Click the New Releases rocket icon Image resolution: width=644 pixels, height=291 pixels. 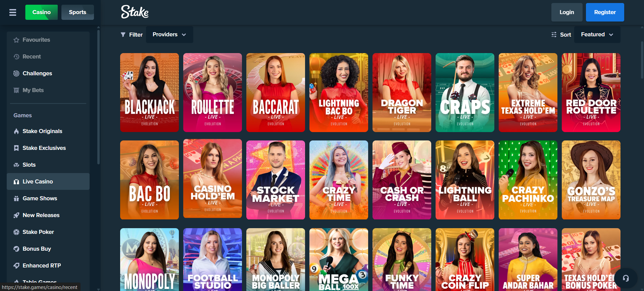[16, 215]
